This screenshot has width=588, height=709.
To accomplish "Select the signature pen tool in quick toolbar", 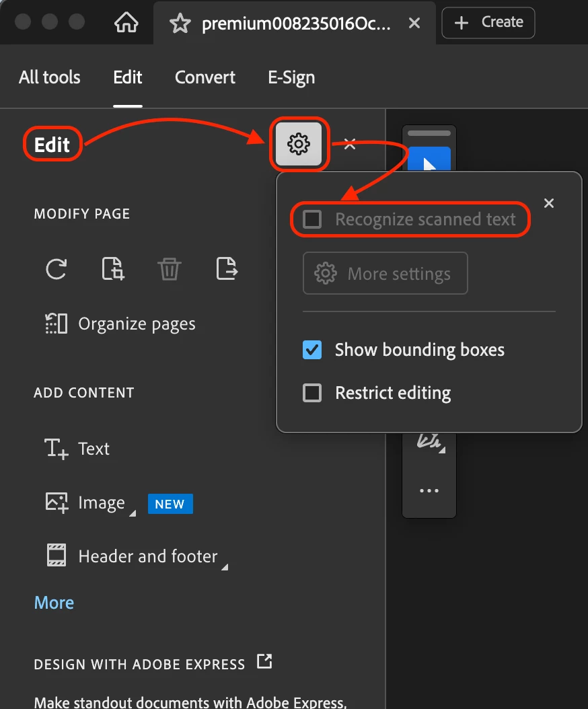I will pos(429,442).
